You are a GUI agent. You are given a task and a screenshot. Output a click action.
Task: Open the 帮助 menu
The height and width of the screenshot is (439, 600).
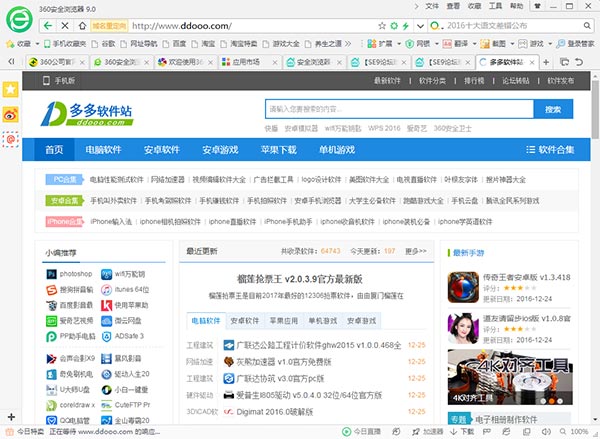[x=516, y=6]
